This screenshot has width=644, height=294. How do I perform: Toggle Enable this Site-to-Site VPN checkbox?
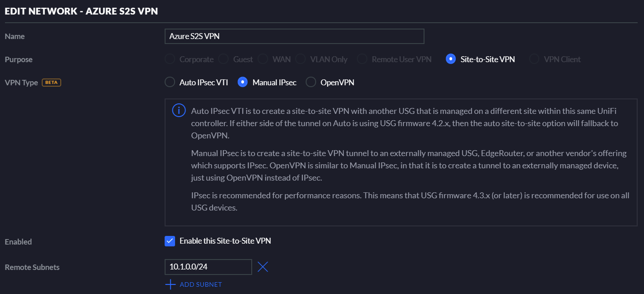tap(170, 241)
